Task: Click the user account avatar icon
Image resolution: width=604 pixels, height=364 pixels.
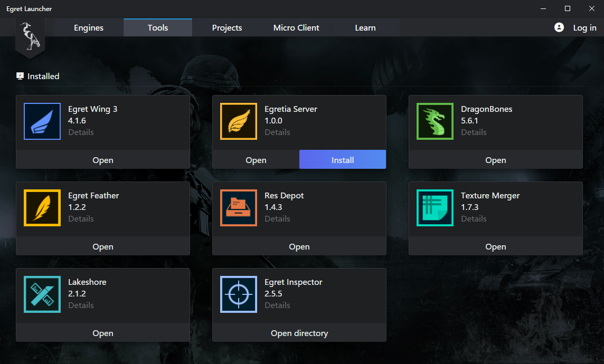Action: 559,27
